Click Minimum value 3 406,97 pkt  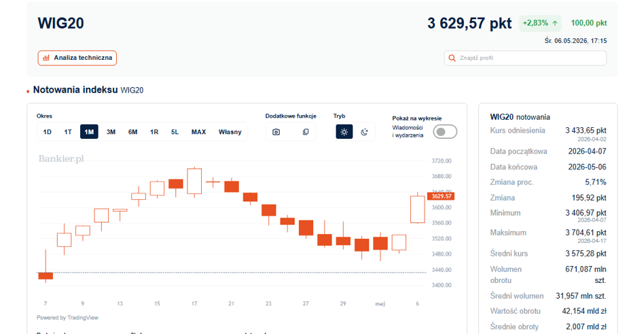[586, 213]
